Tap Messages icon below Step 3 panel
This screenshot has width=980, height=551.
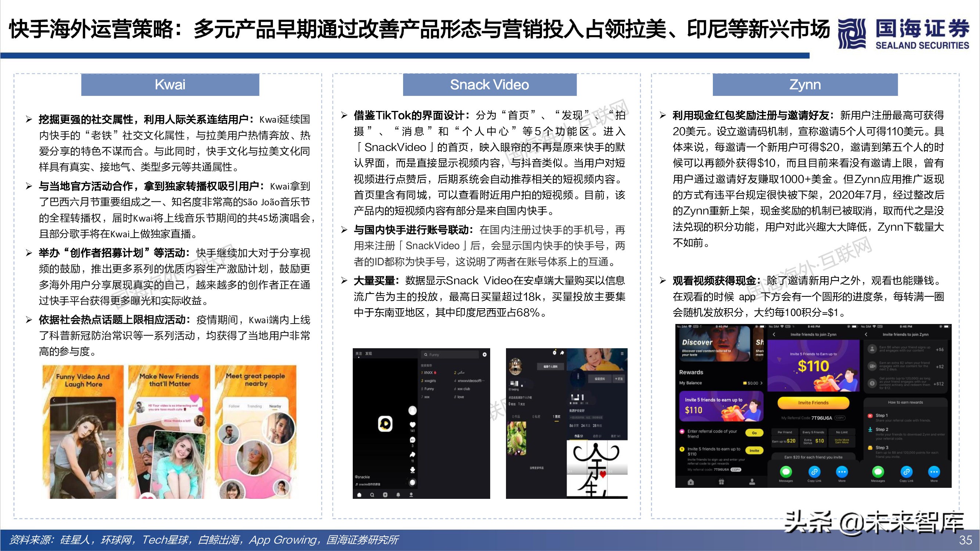(x=878, y=472)
